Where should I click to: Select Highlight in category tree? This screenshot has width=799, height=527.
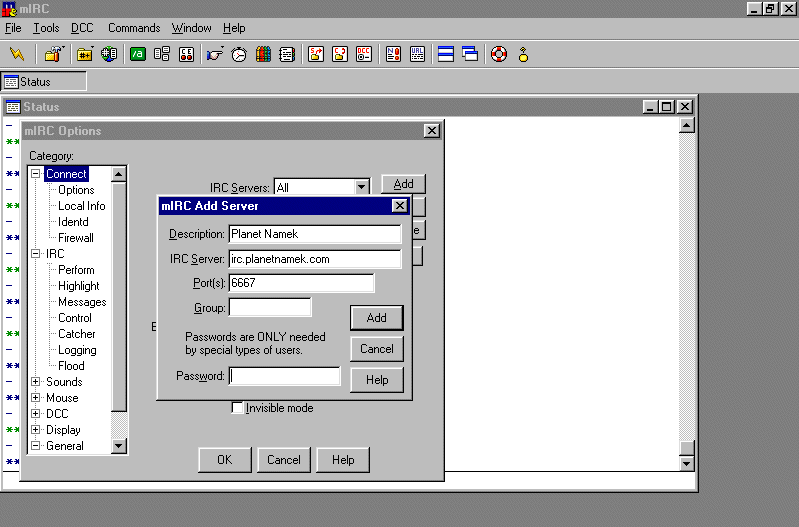[78, 286]
